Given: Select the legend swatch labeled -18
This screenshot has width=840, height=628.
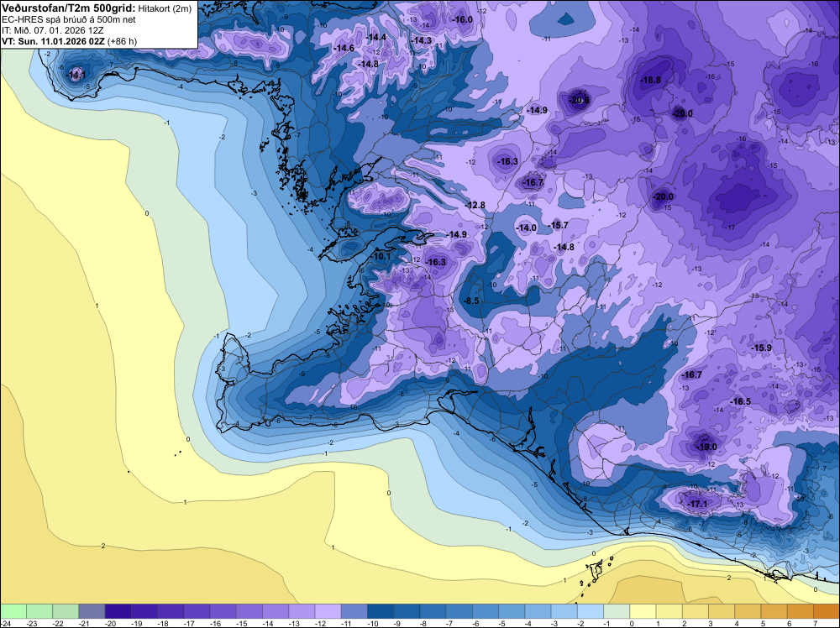Looking at the screenshot, I should (171, 611).
